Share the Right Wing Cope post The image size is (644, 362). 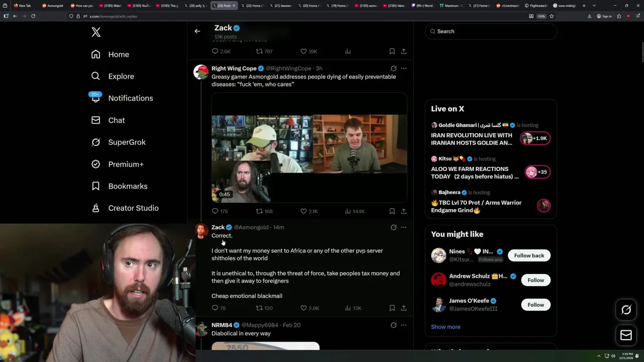pos(404,211)
